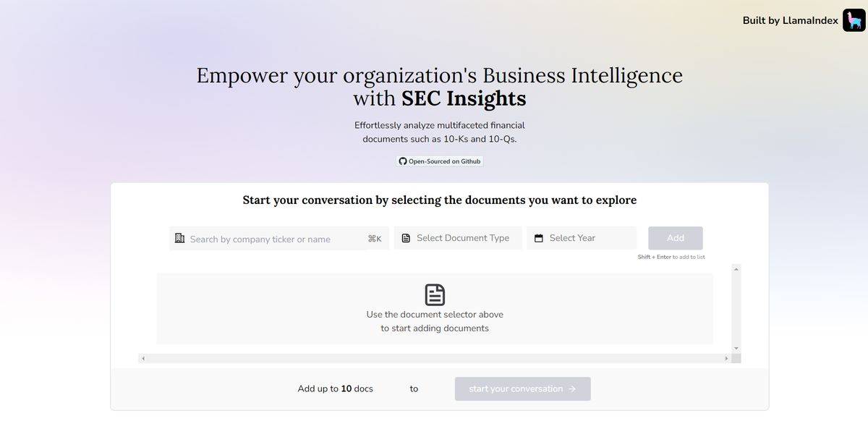Click 'Start your conversation by selecting the documents' heading
This screenshot has width=868, height=421.
pos(440,200)
